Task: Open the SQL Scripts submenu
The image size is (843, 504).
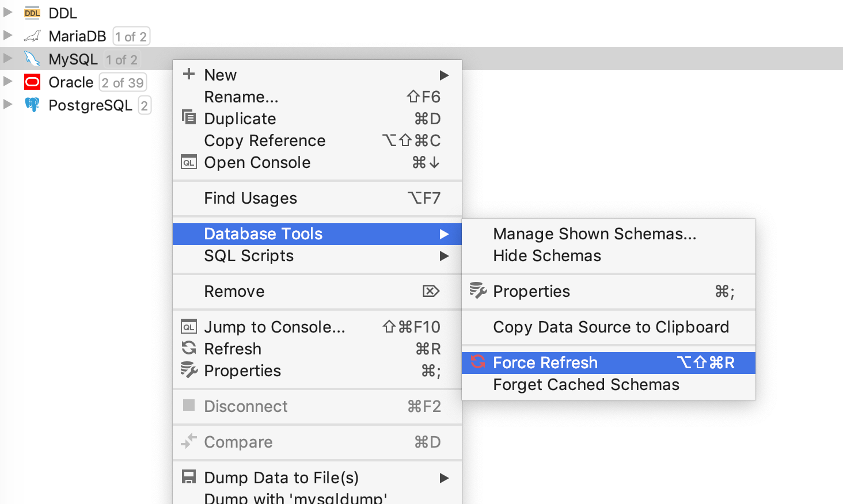Action: click(x=248, y=255)
